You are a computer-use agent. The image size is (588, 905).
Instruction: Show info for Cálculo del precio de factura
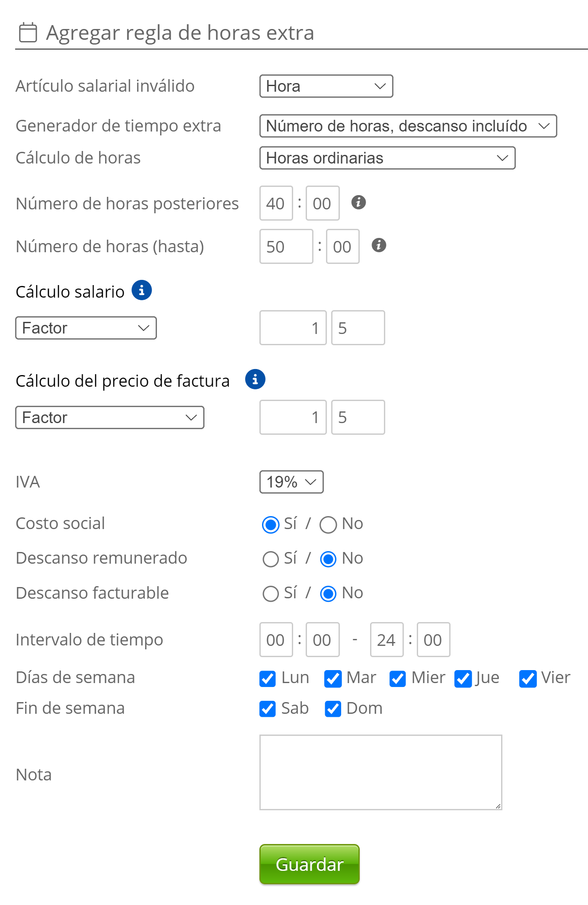[255, 379]
